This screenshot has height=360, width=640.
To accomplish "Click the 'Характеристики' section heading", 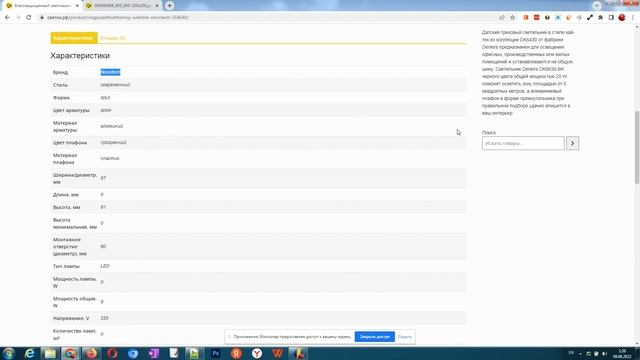I will [x=80, y=56].
